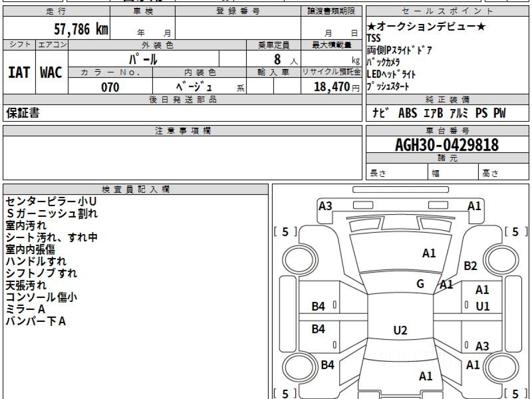Click the 車台番号 header

click(x=447, y=130)
